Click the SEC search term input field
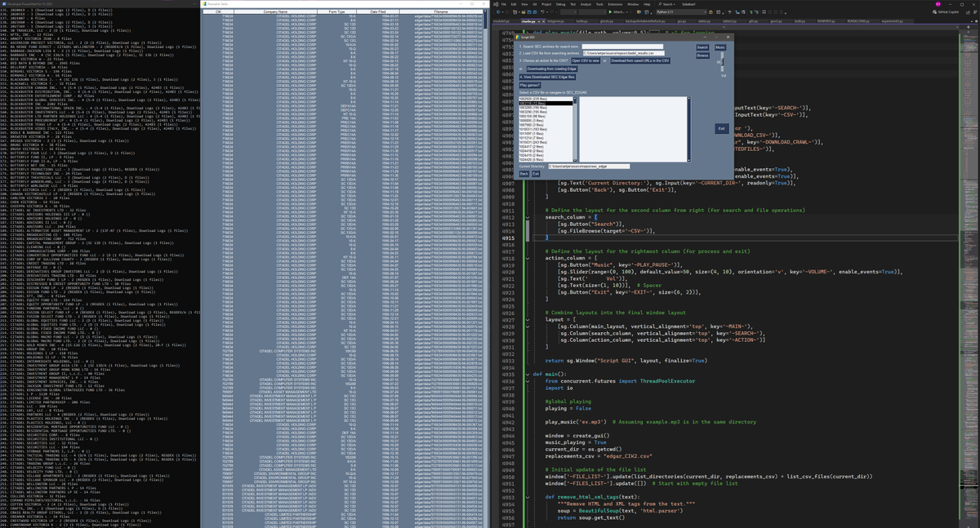Viewport: 980px width, 528px height. pos(622,47)
